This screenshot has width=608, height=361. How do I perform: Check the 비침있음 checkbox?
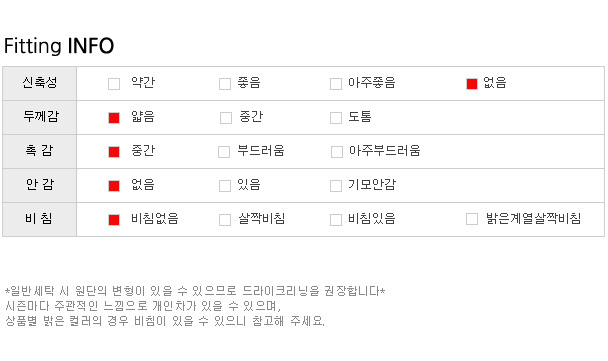336,220
